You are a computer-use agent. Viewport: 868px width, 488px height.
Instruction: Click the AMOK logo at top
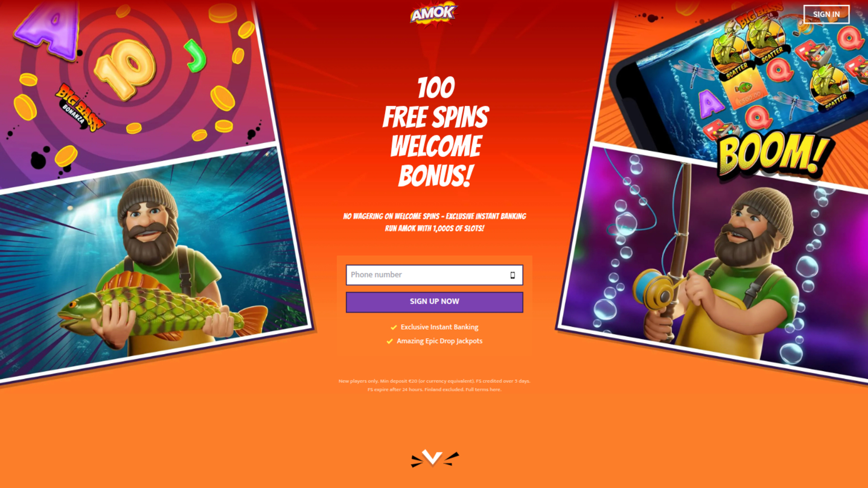[434, 14]
